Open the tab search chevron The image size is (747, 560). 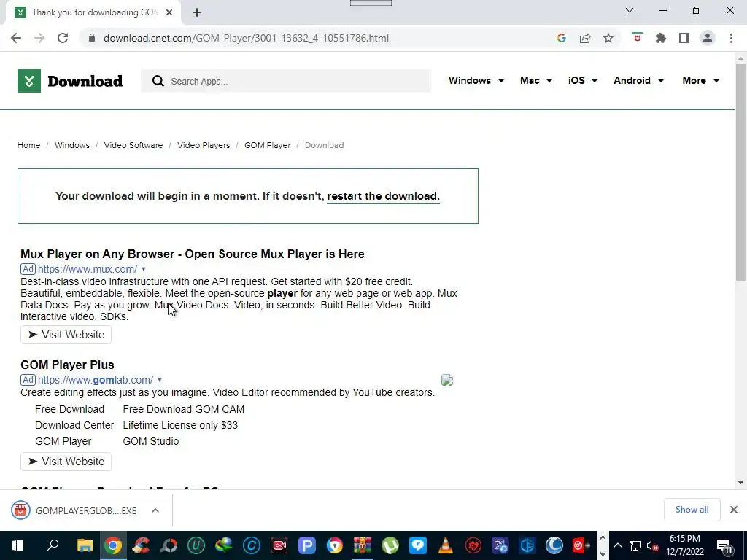click(x=630, y=10)
